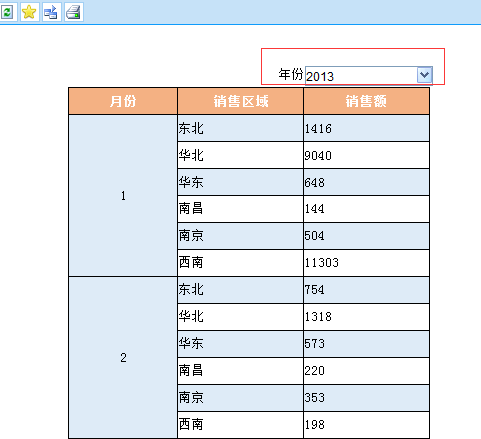The width and height of the screenshot is (481, 439).
Task: Open the 年份 dropdown arrow
Action: [x=424, y=75]
